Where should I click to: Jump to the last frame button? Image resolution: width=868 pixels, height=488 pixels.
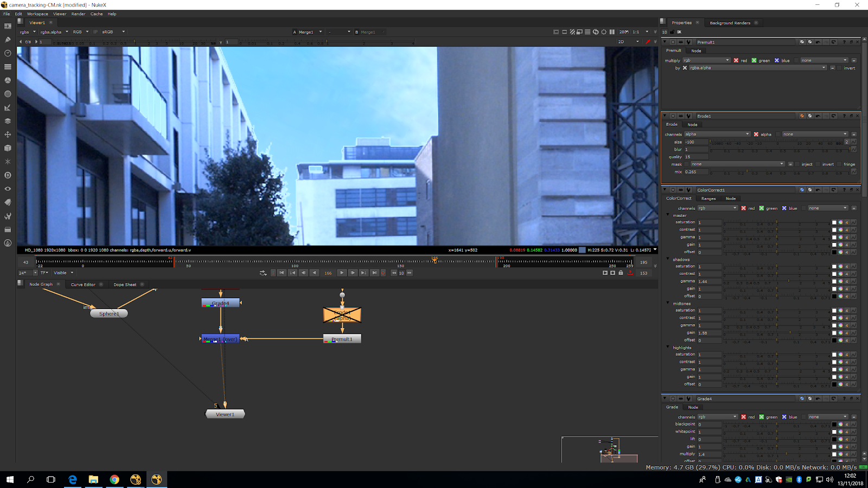374,273
